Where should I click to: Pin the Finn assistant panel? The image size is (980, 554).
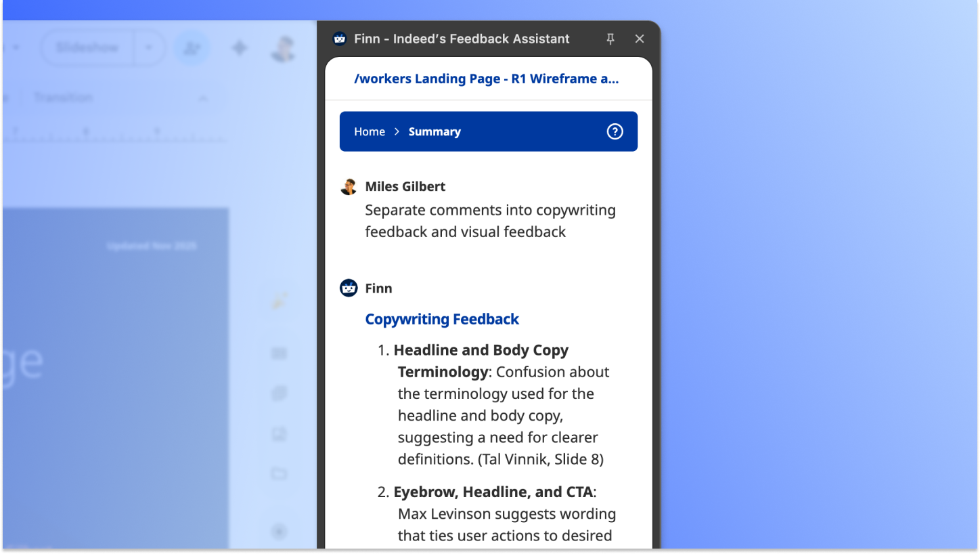coord(610,39)
